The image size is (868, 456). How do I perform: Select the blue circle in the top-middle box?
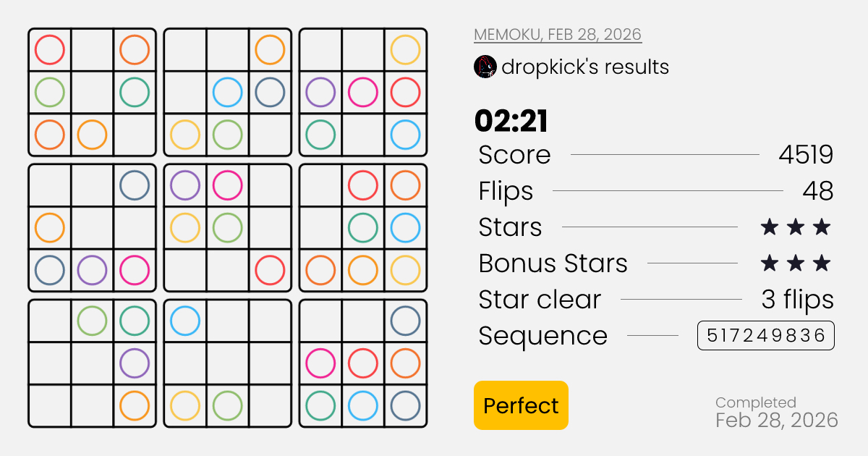click(x=228, y=92)
